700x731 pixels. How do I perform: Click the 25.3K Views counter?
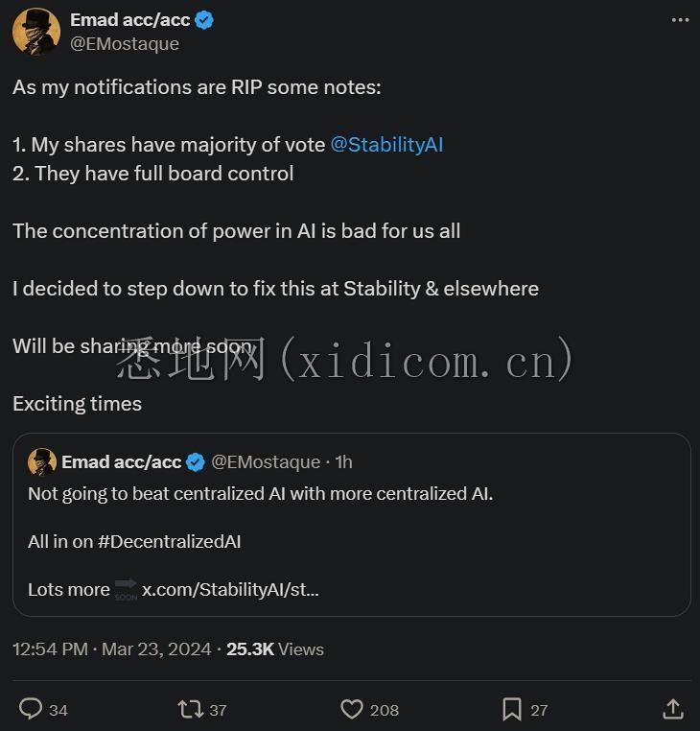click(x=275, y=649)
